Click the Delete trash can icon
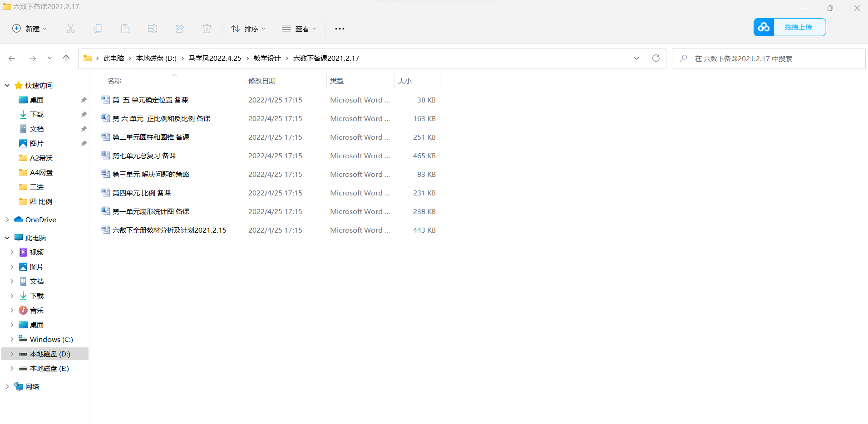The width and height of the screenshot is (868, 424). (x=207, y=29)
